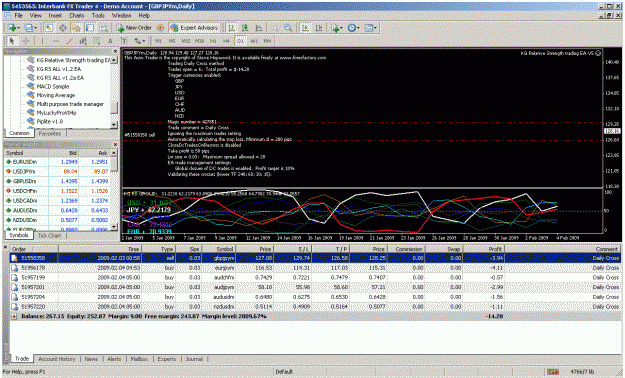Screen dimensions: 625x378
Task: Switch chart timeframe to W1
Action: coord(254,41)
